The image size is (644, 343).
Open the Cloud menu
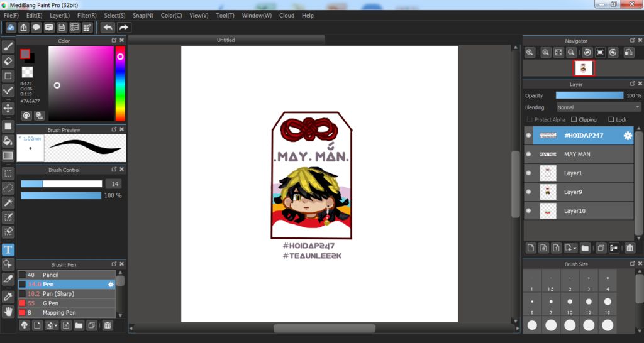click(287, 15)
